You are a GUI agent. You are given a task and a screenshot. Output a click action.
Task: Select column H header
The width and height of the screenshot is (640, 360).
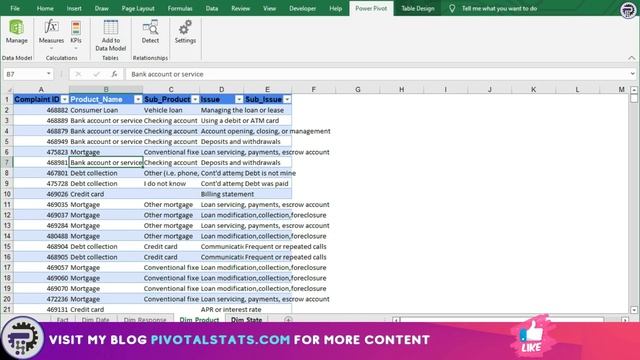click(x=402, y=89)
